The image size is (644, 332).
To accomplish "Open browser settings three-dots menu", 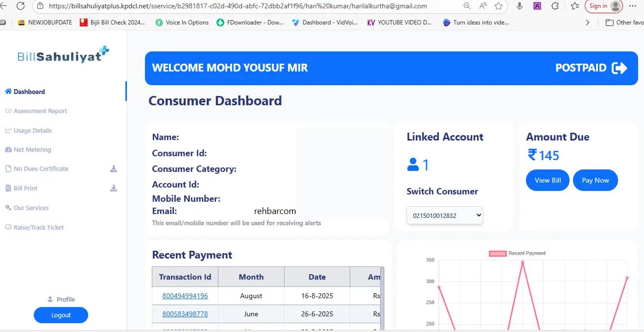I will click(633, 6).
